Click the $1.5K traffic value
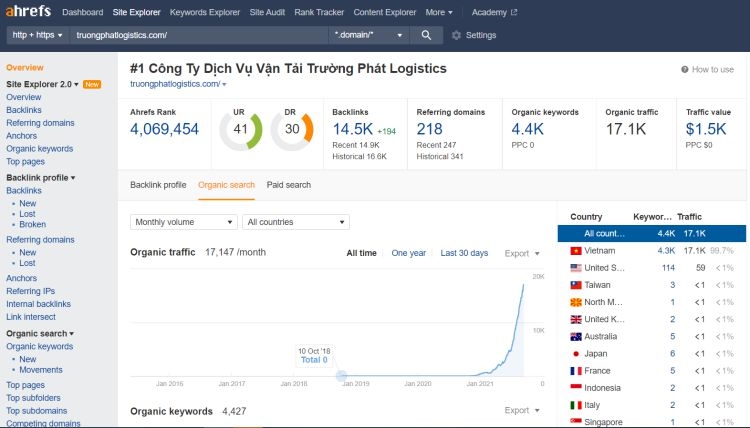 tap(706, 129)
